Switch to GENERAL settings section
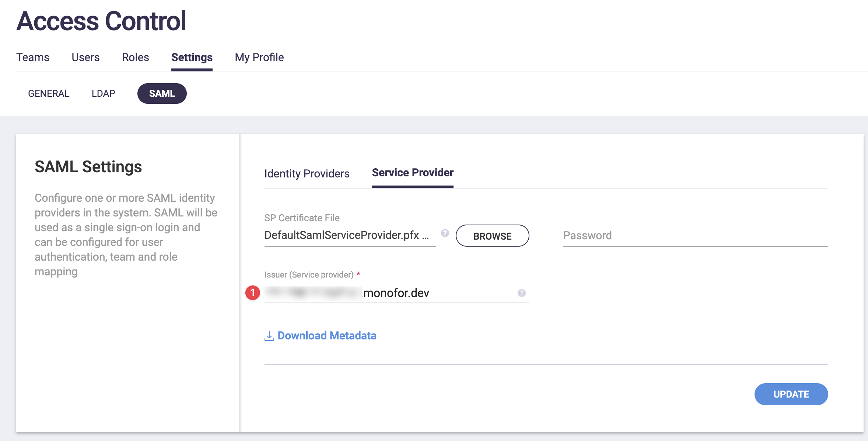This screenshot has width=868, height=441. point(49,94)
